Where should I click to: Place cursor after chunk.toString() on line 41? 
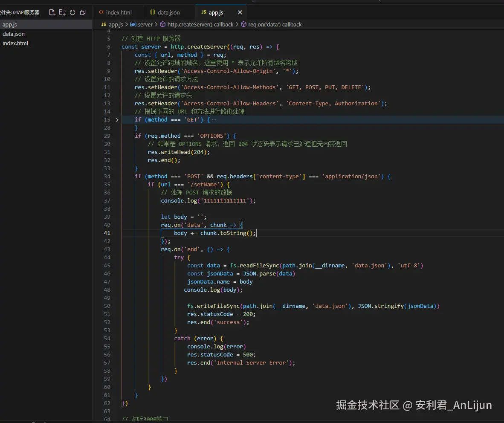(x=256, y=233)
